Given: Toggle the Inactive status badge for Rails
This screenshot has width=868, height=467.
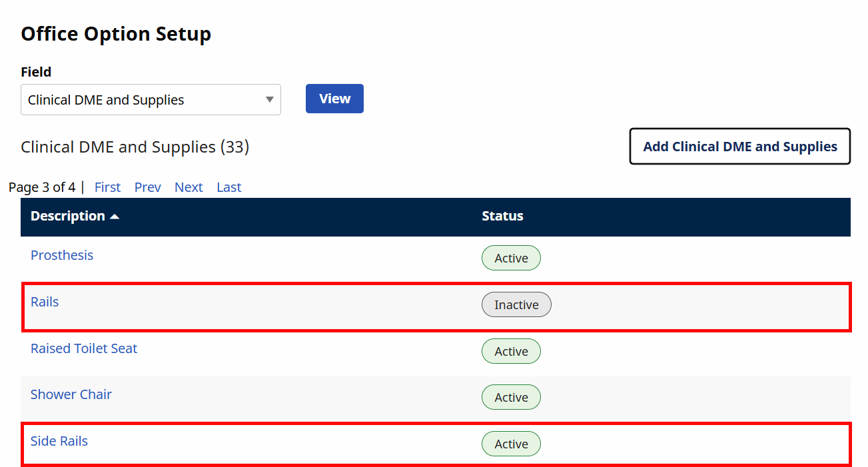Looking at the screenshot, I should pyautogui.click(x=516, y=304).
